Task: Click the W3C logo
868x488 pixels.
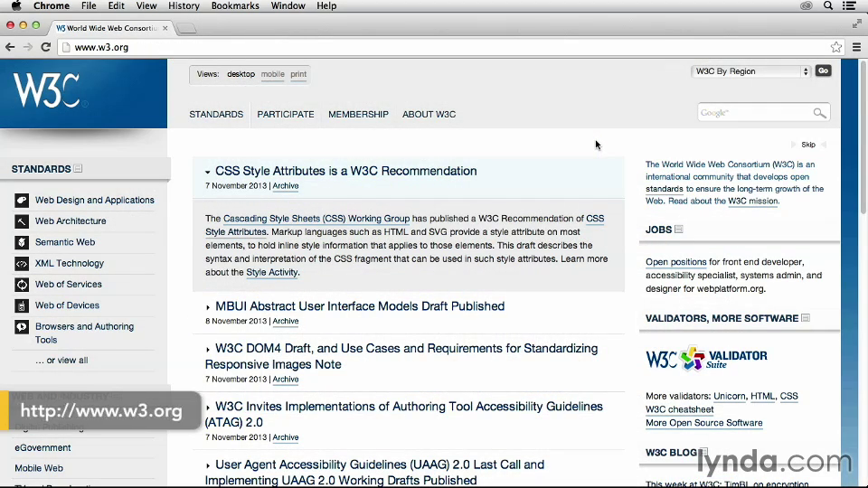Action: coord(47,90)
